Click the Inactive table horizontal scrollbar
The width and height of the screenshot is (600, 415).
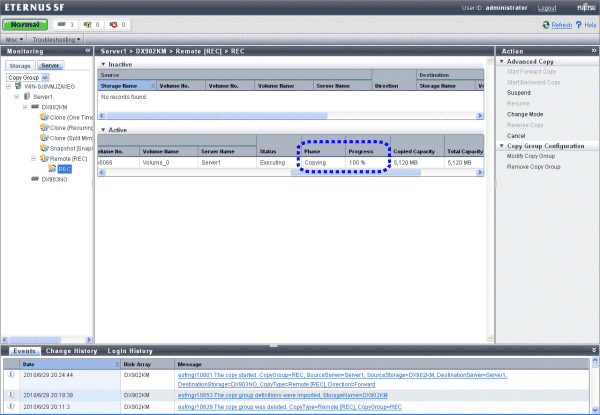217,116
